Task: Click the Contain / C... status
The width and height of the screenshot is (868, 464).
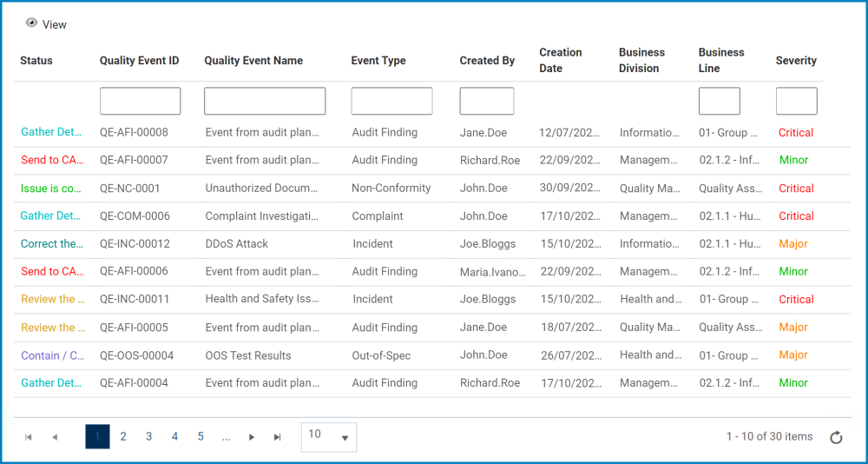Action: coord(53,355)
